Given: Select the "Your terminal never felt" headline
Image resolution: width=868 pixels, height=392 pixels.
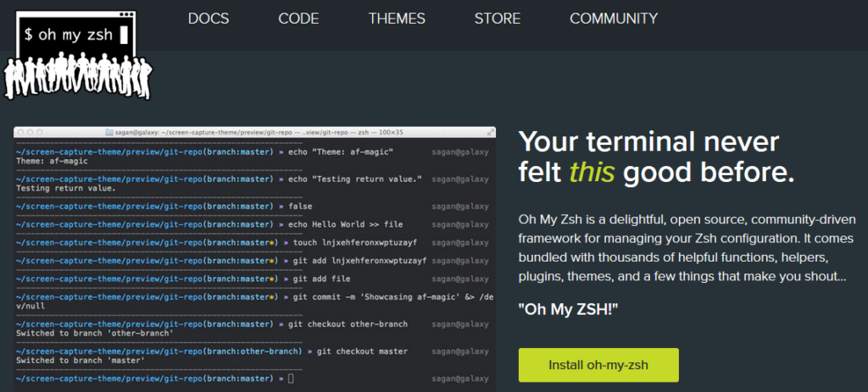Looking at the screenshot, I should tap(648, 141).
